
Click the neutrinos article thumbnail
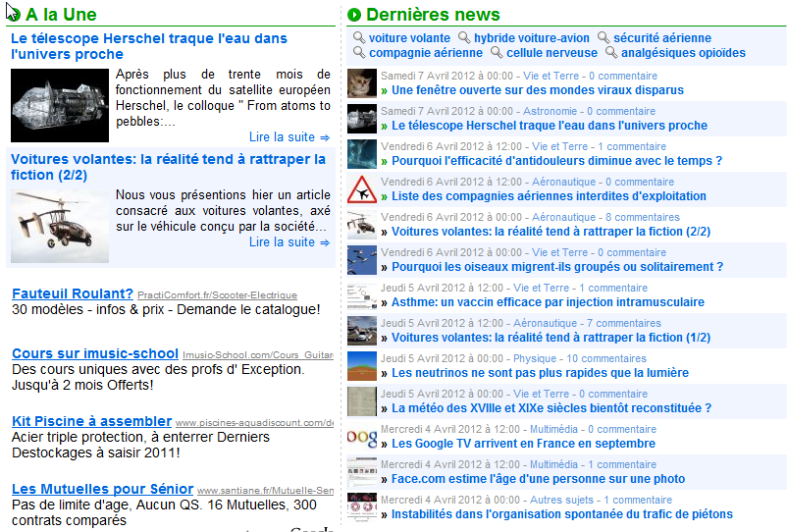pos(362,366)
